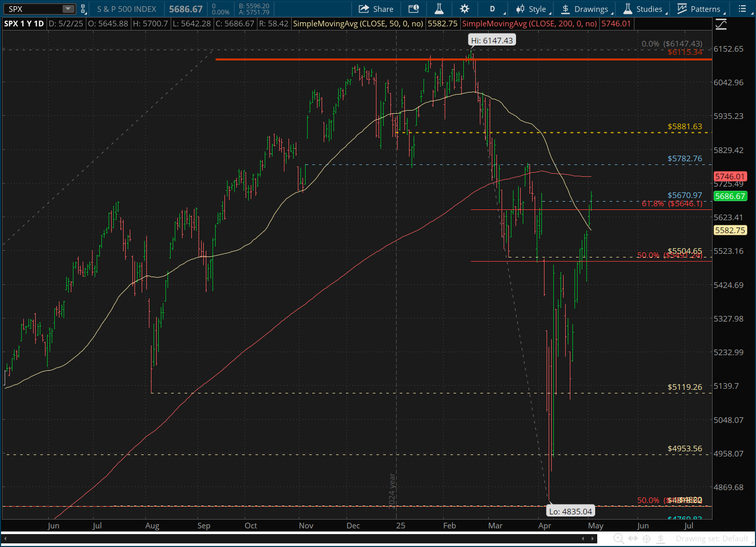Screen dimensions: 756x547
Task: Click the dollar price-level icon at bottom
Action: coord(661,539)
